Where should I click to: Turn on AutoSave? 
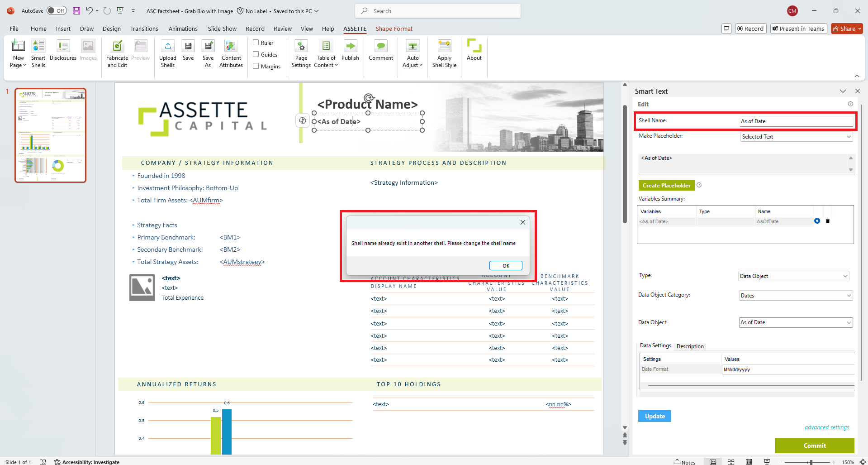[x=57, y=10]
